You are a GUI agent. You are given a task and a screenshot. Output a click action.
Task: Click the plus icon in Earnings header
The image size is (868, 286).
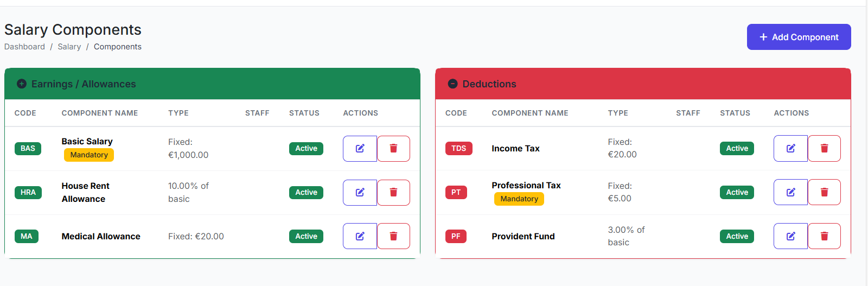pos(22,84)
